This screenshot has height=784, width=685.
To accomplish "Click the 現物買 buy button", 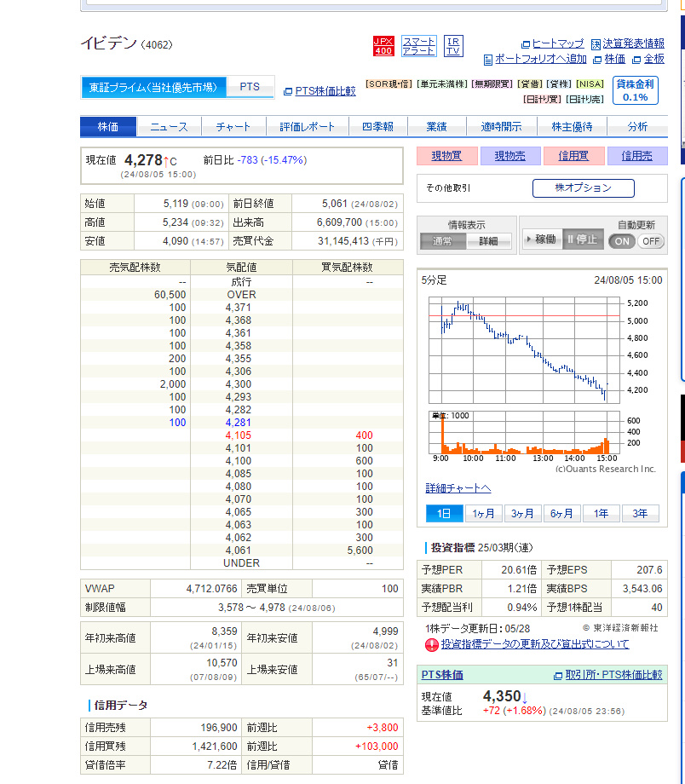I will [446, 156].
